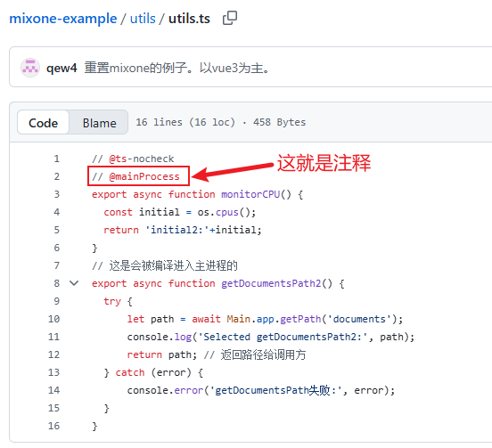
Task: Select line number 10
Action: click(x=54, y=319)
